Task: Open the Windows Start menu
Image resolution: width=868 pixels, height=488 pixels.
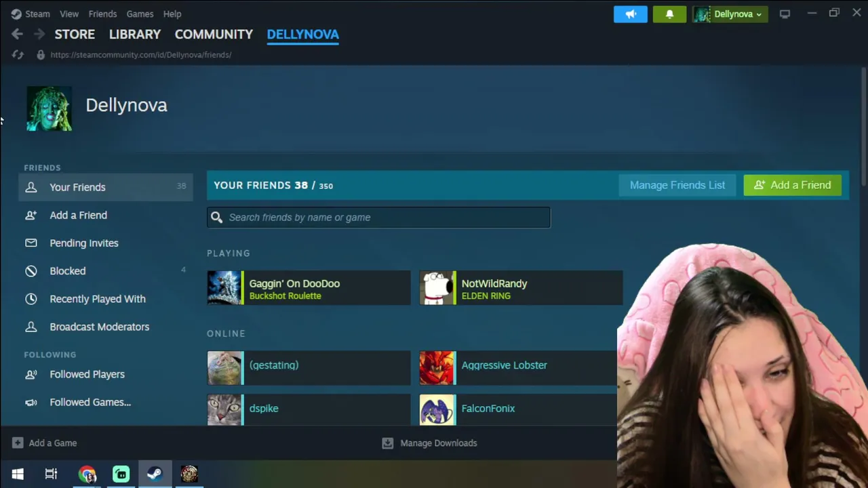Action: coord(18,474)
